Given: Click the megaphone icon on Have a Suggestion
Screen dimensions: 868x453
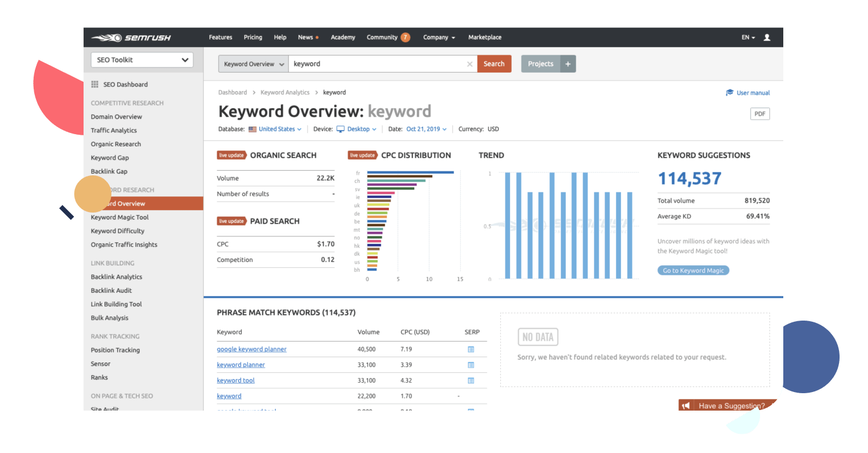Looking at the screenshot, I should pyautogui.click(x=686, y=406).
